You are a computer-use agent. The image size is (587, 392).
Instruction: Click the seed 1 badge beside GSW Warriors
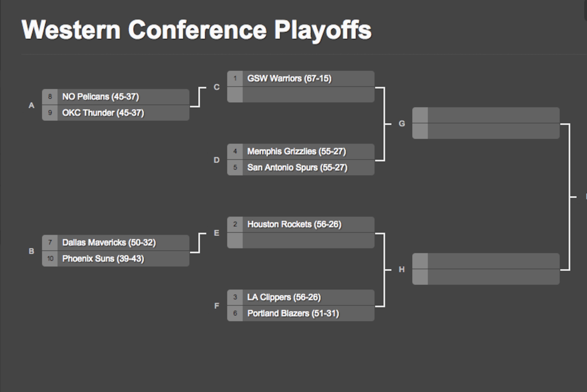click(235, 78)
